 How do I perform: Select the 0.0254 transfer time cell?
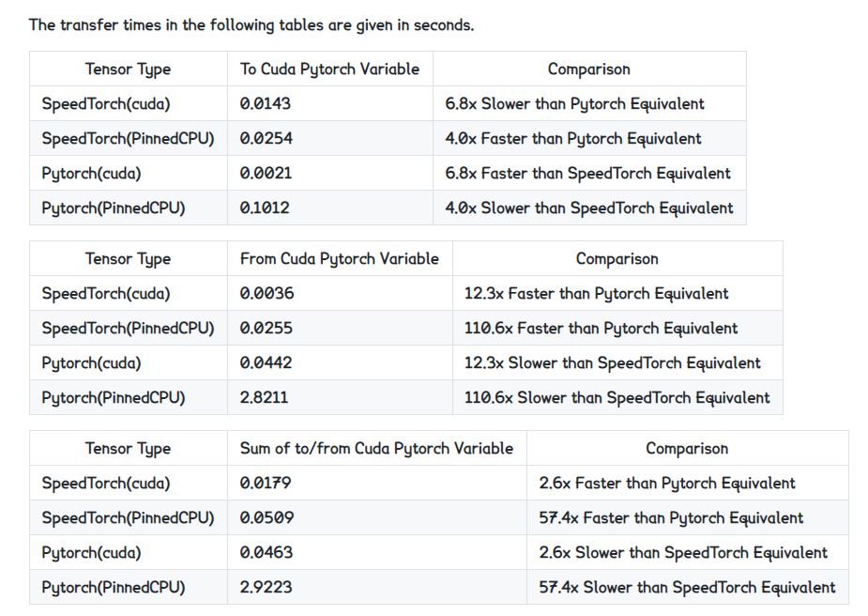coord(266,138)
